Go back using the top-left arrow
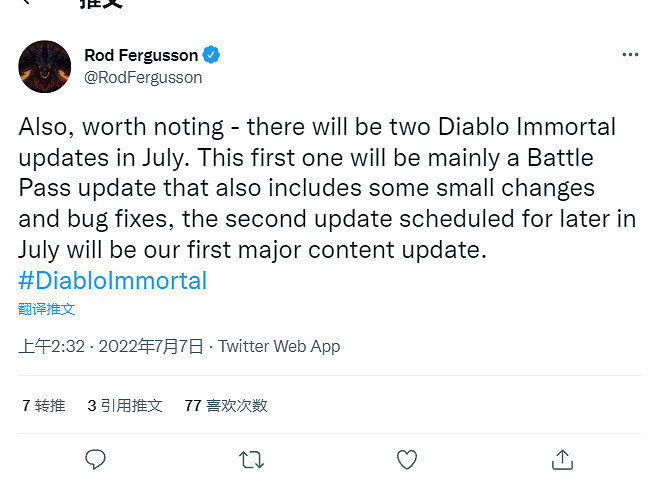Image resolution: width=656 pixels, height=481 pixels. coord(26,3)
